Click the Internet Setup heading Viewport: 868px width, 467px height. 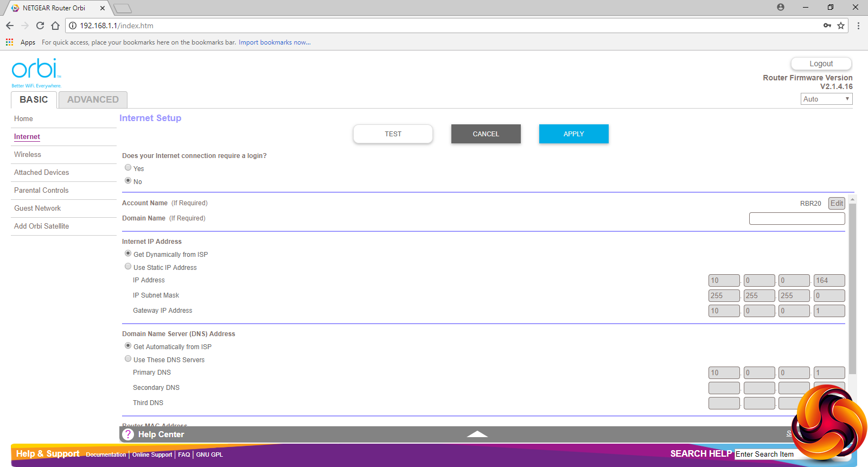click(150, 118)
